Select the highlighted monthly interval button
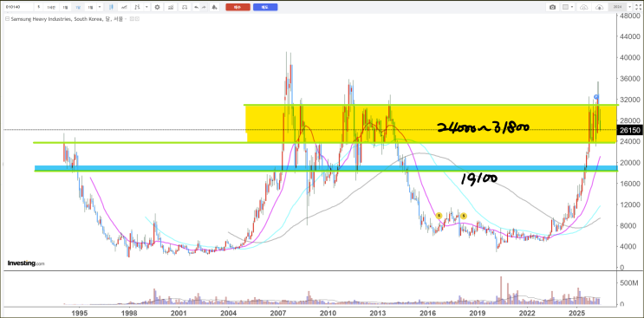 pos(78,7)
